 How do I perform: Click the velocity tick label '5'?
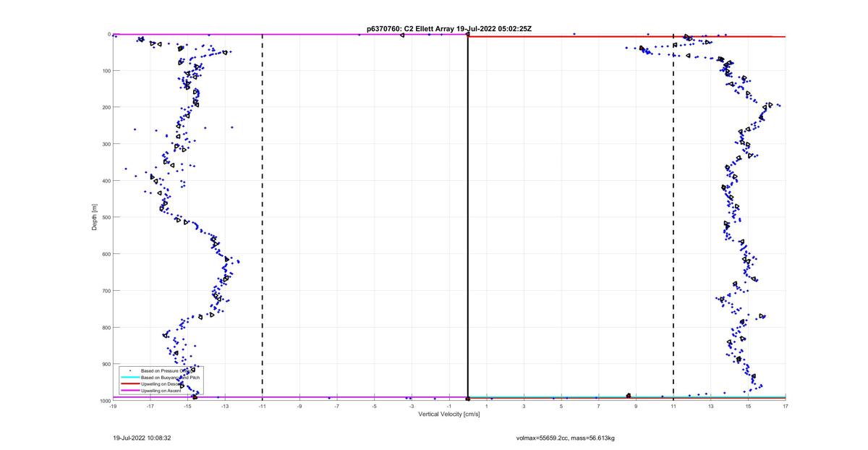pos(561,407)
